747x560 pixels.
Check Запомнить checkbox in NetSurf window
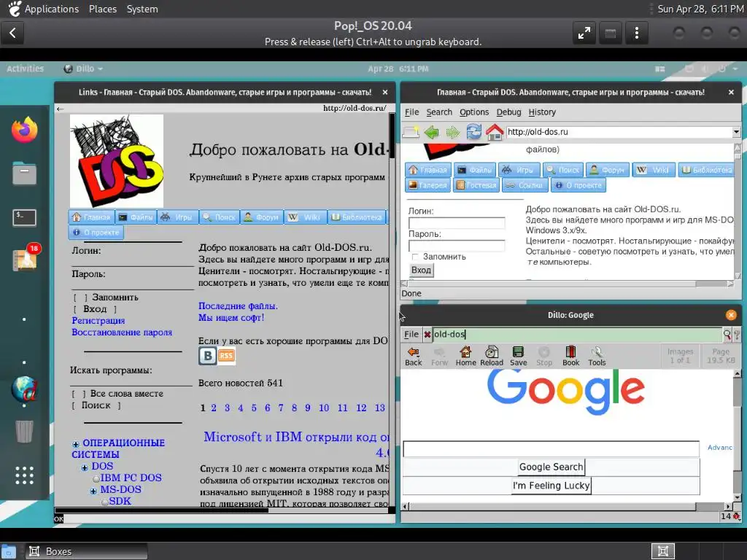415,257
